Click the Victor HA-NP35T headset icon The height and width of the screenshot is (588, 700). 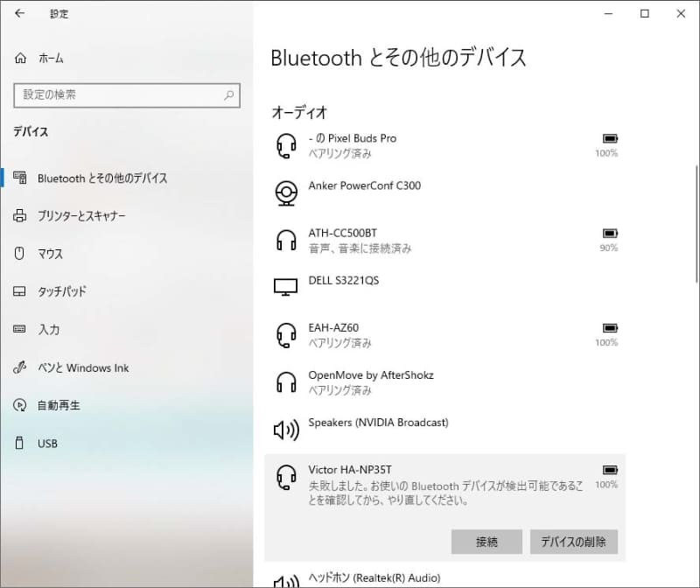(286, 477)
